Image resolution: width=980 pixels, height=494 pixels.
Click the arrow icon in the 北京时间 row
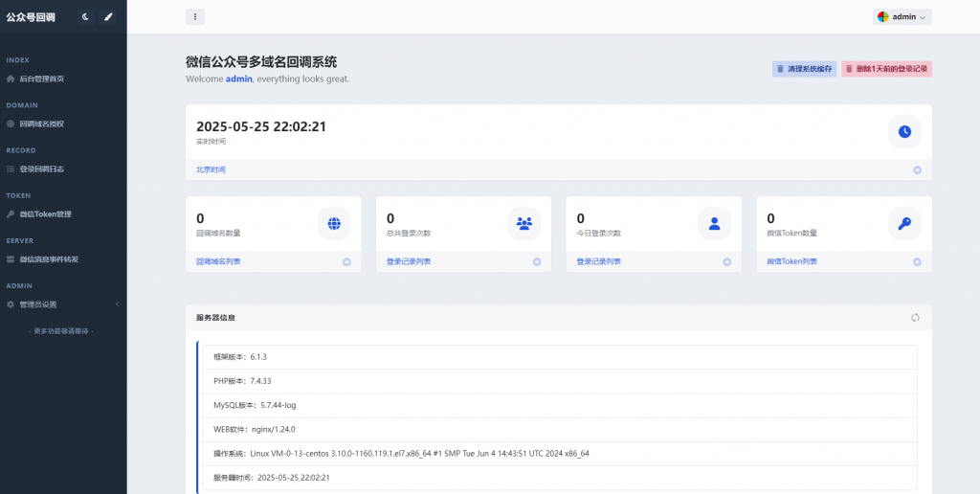click(917, 169)
